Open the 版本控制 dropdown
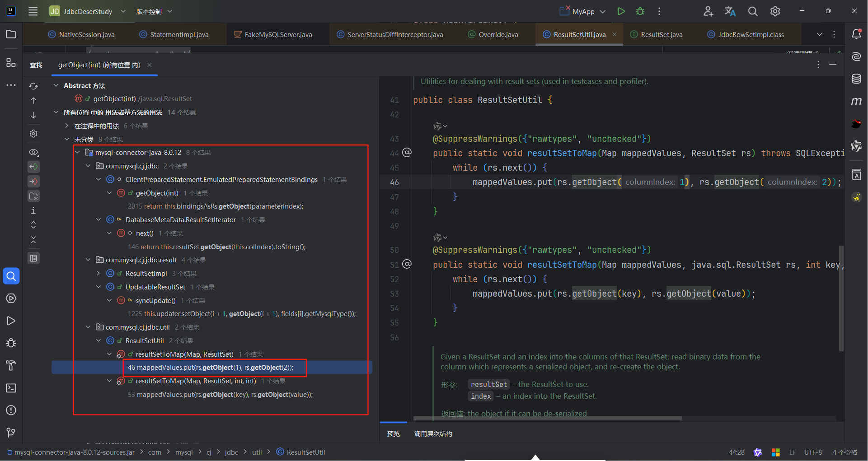 coord(154,11)
